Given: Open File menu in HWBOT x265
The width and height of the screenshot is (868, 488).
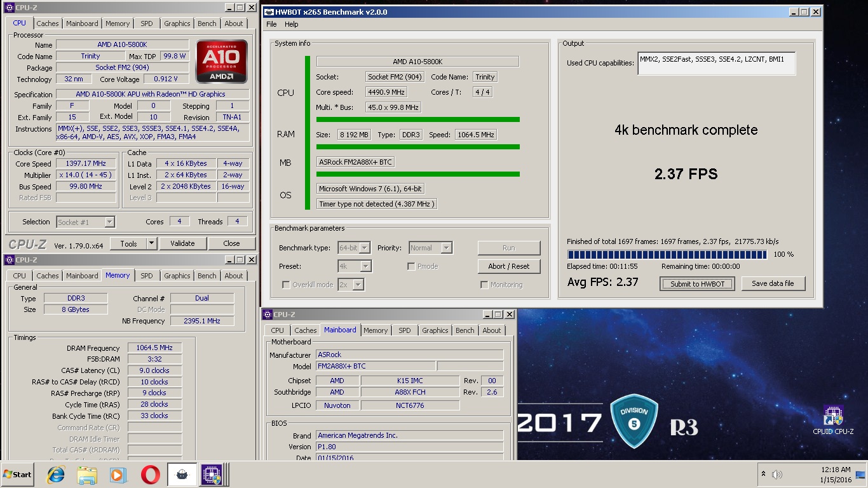Looking at the screenshot, I should [x=271, y=24].
